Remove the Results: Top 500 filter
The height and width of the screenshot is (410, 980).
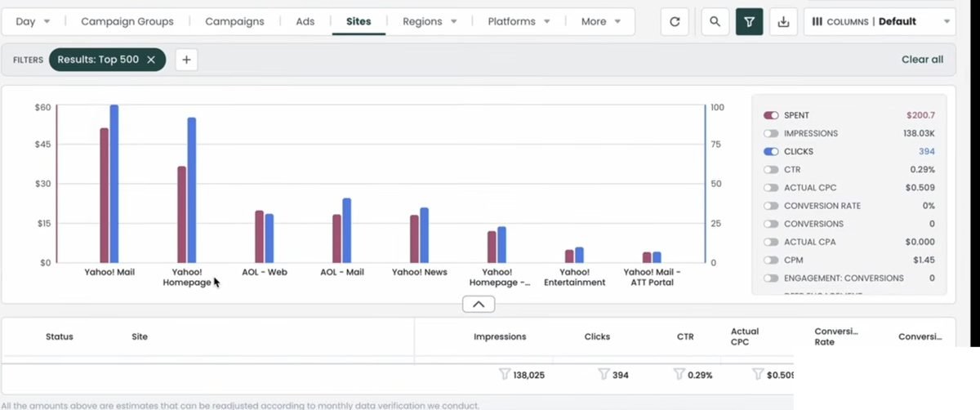point(151,60)
